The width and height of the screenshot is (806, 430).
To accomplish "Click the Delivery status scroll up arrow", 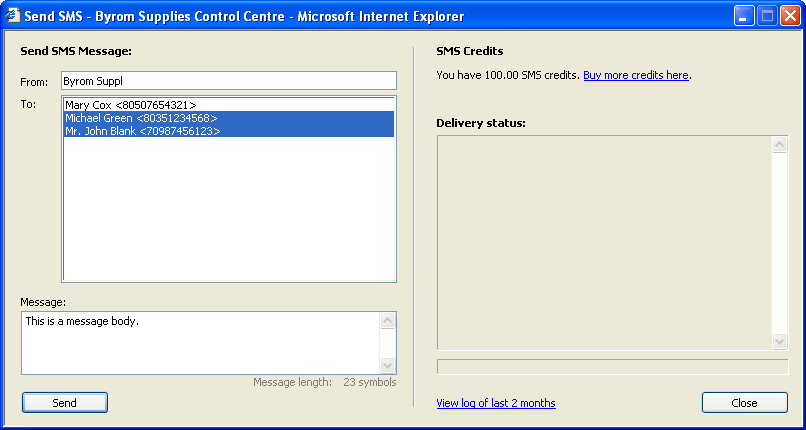I will (x=780, y=145).
